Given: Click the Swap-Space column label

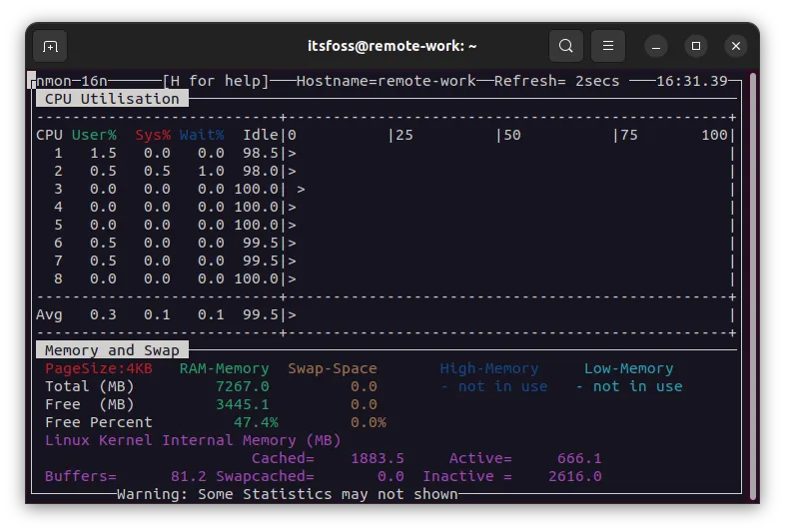Looking at the screenshot, I should [x=333, y=368].
